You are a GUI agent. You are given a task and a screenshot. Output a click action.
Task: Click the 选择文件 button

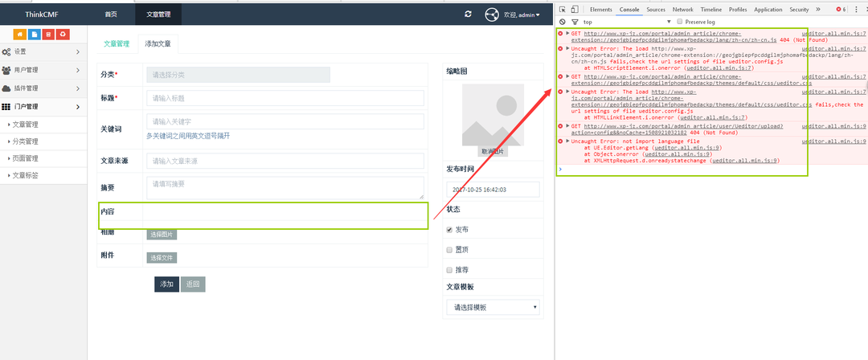[x=162, y=257]
